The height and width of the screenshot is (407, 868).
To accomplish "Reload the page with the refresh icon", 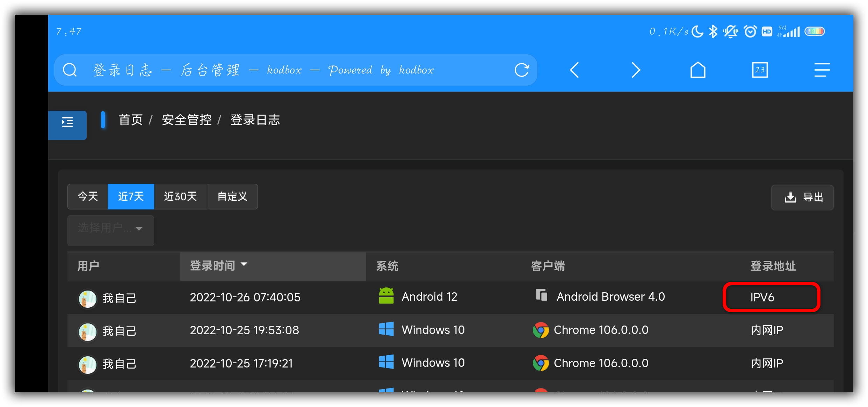I will coord(522,70).
